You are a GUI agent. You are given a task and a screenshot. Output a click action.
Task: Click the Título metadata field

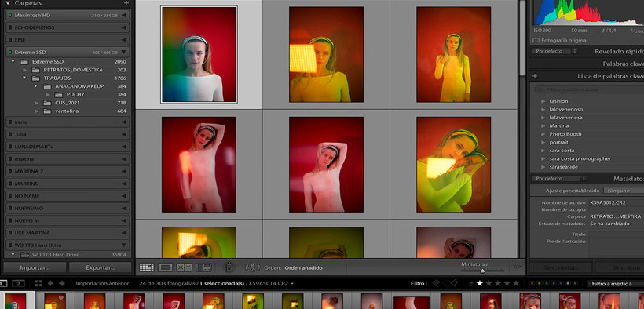pos(617,234)
